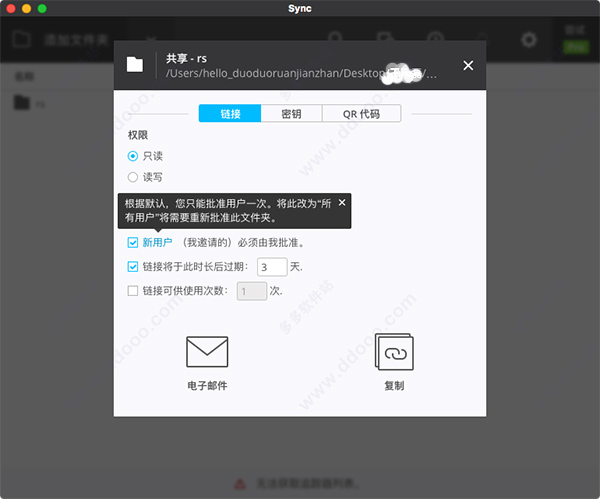Copy the link with 复制 icon

click(x=394, y=352)
